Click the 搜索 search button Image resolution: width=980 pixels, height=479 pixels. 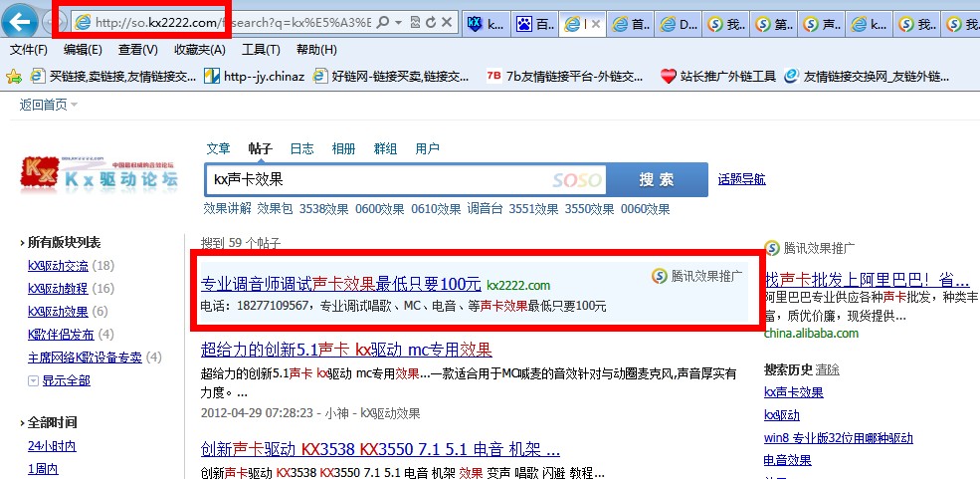[x=657, y=180]
